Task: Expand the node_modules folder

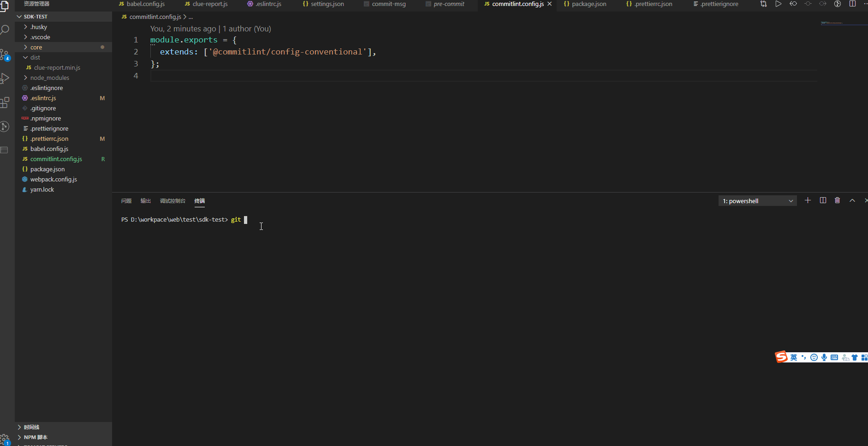Action: pos(48,78)
